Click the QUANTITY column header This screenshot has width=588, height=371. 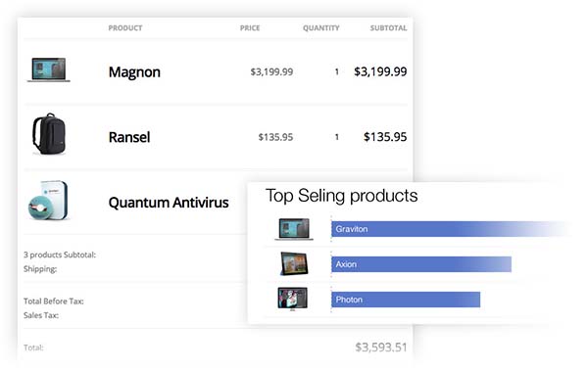pyautogui.click(x=321, y=28)
